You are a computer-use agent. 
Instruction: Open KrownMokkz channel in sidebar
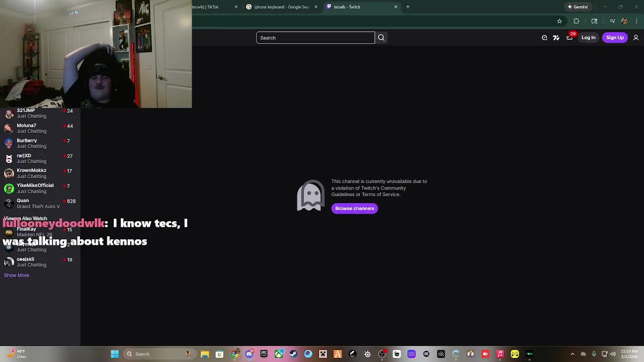point(40,173)
